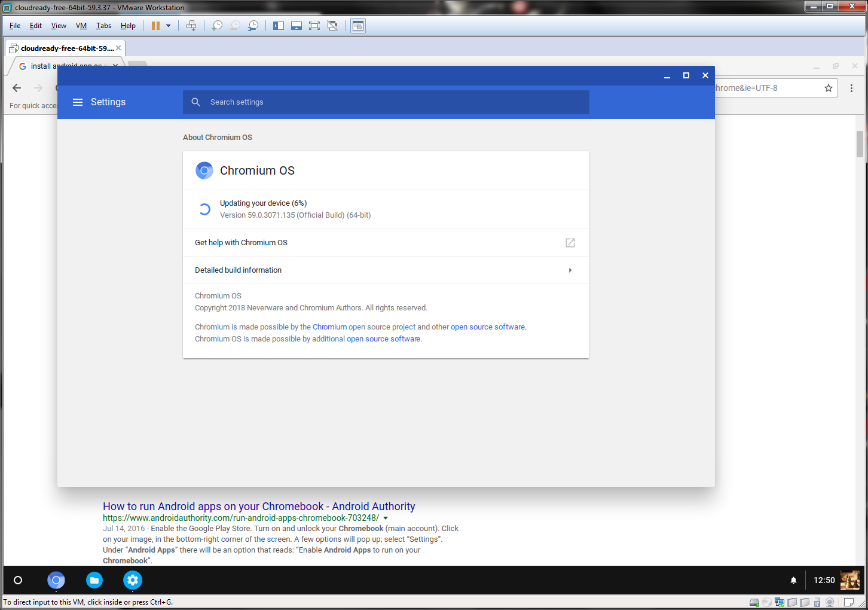Open the Tabs menu

click(103, 26)
